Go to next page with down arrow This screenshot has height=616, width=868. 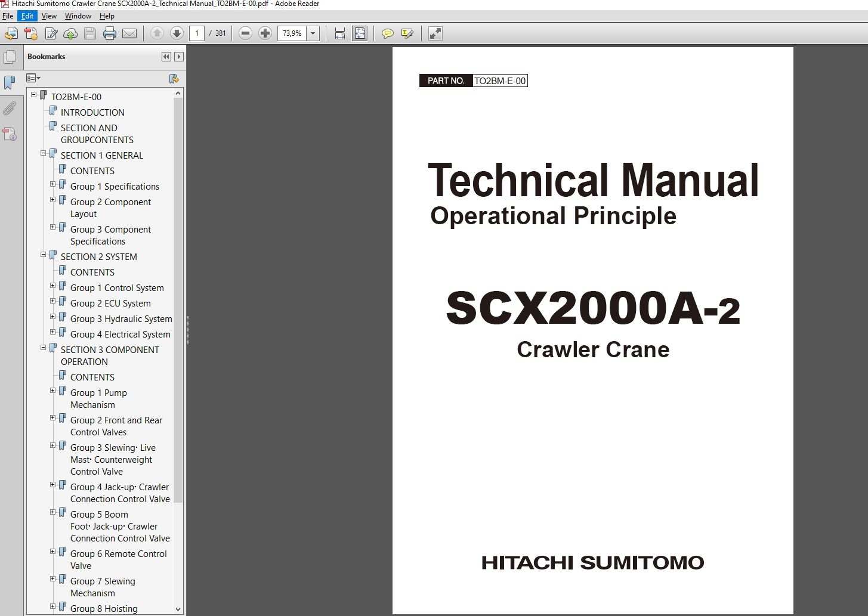[x=177, y=33]
